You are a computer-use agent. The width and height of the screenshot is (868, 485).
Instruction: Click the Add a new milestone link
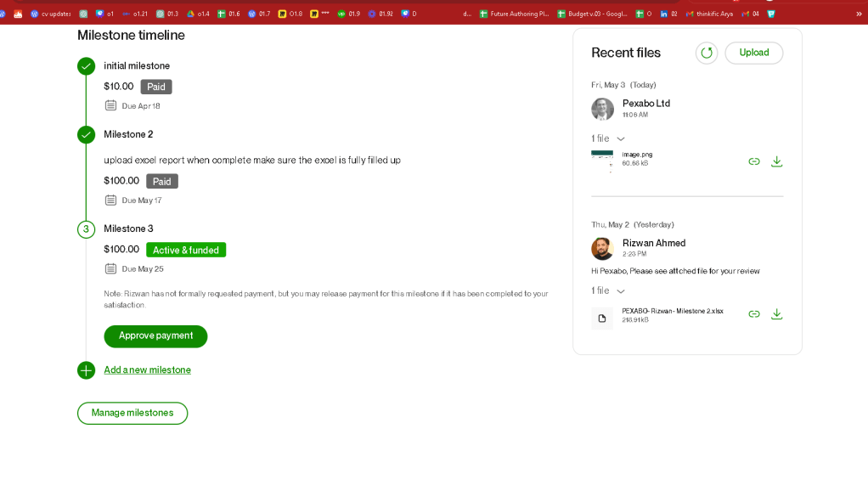click(x=147, y=369)
